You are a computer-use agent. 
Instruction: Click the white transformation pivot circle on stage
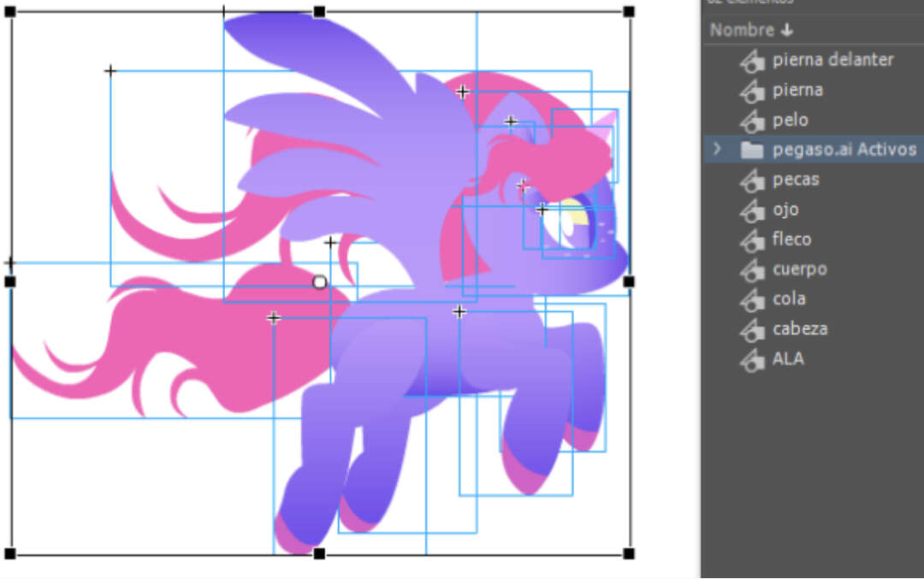pyautogui.click(x=319, y=283)
